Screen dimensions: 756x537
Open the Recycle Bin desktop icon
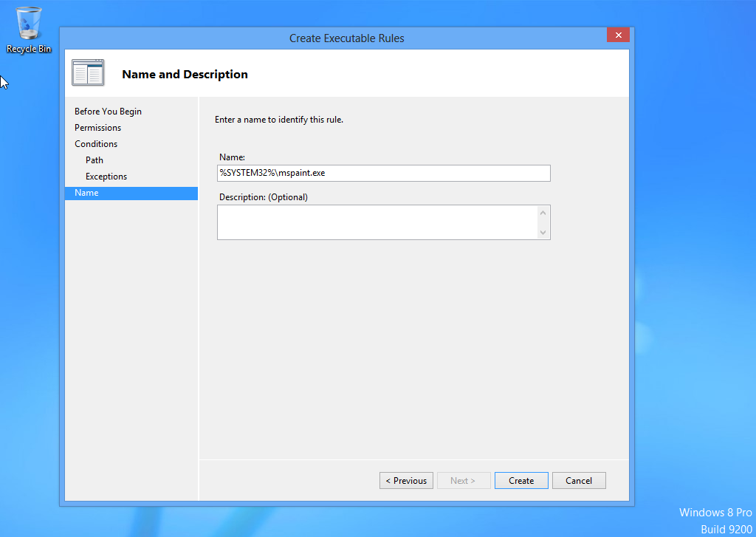[x=29, y=30]
